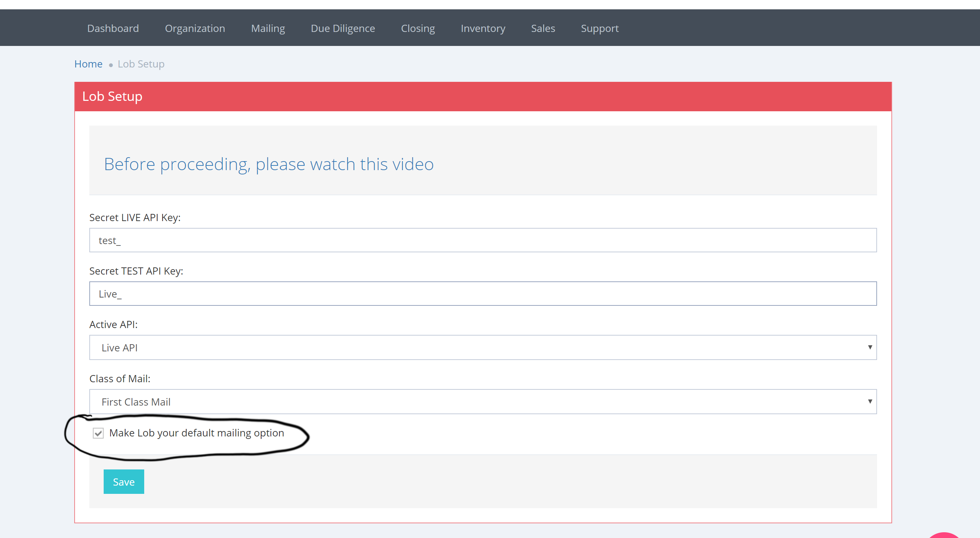Viewport: 980px width, 538px height.
Task: Open the Closing menu
Action: [x=418, y=28]
